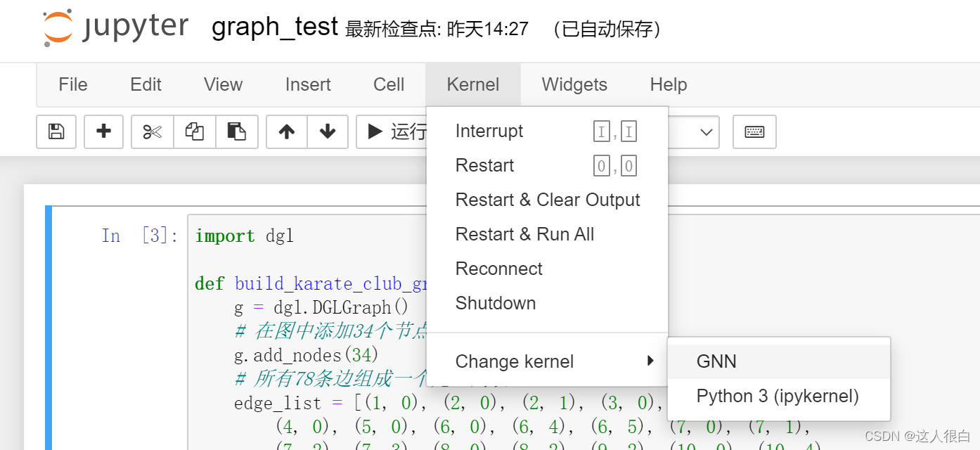Cut selected cells with scissors icon
The image size is (980, 450).
[x=153, y=131]
